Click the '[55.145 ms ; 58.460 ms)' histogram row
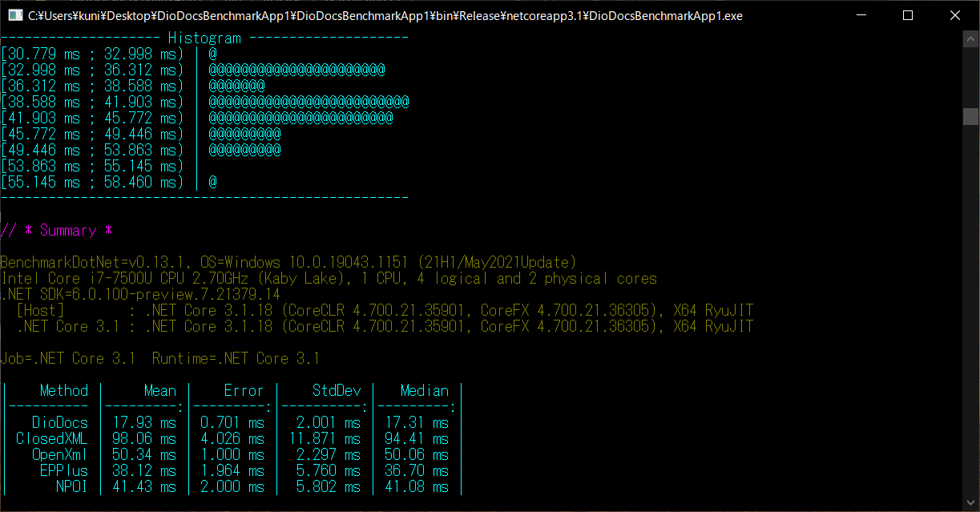The width and height of the screenshot is (980, 512). point(109,182)
